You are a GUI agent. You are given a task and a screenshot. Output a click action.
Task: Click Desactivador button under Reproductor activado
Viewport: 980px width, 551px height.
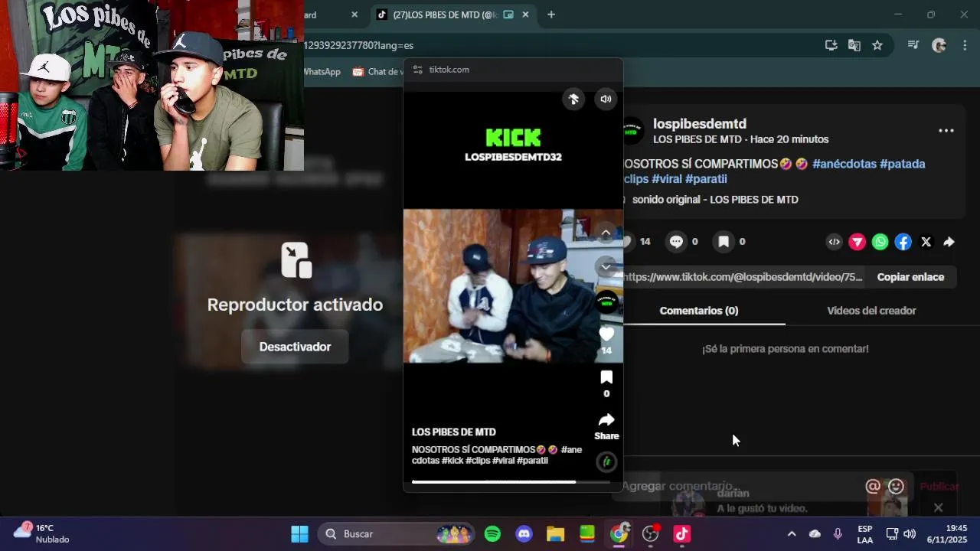click(295, 347)
